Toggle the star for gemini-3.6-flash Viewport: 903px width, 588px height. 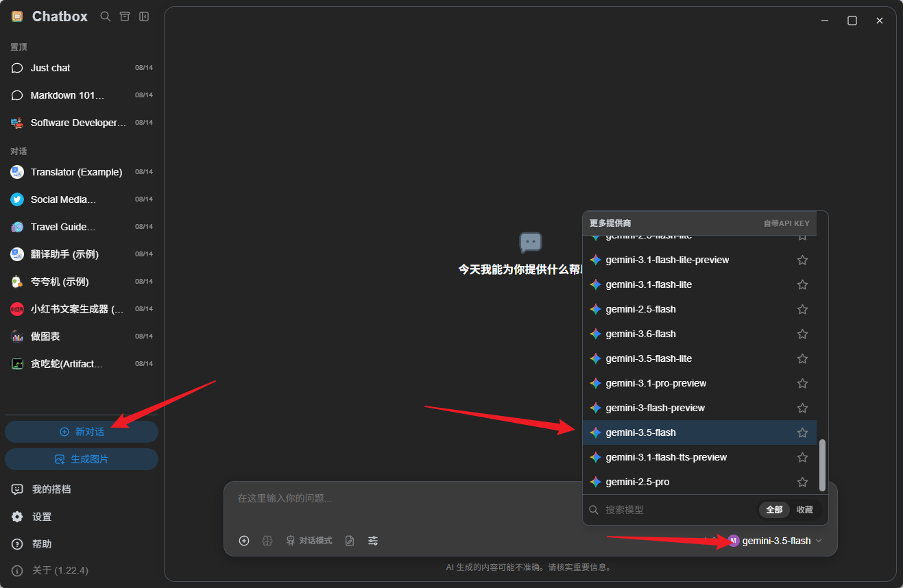click(x=802, y=334)
